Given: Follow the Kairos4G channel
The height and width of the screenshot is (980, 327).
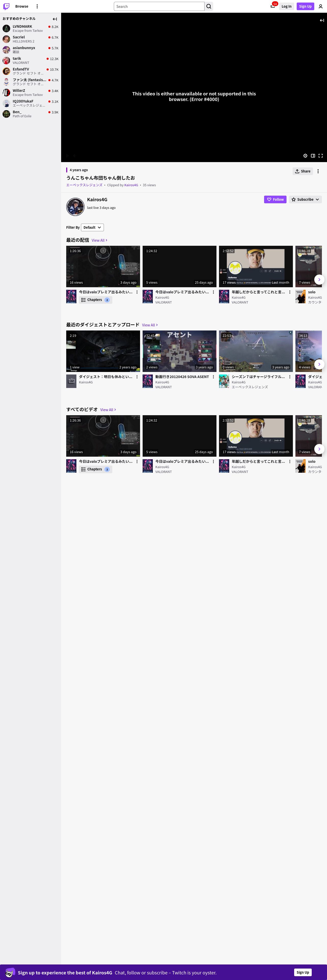Looking at the screenshot, I should [x=275, y=199].
